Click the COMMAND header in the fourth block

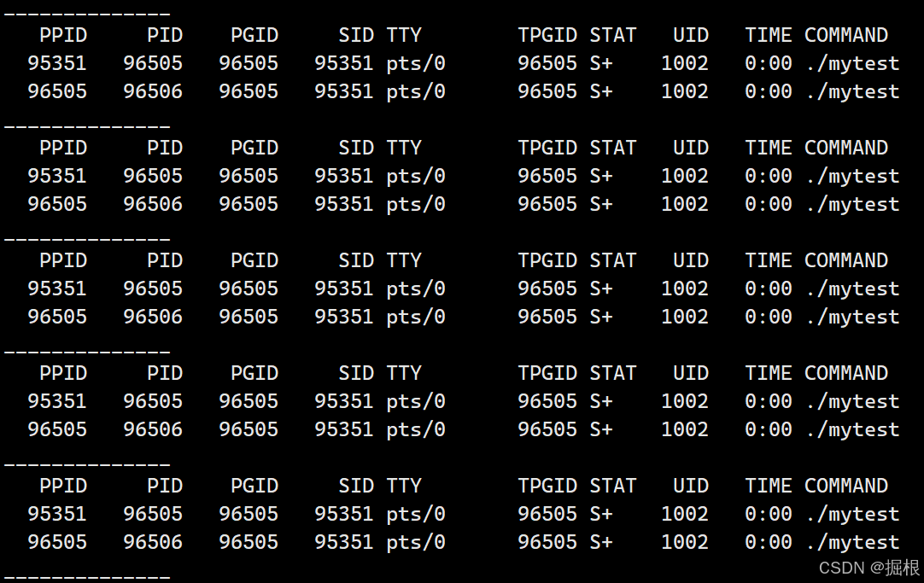(x=845, y=372)
